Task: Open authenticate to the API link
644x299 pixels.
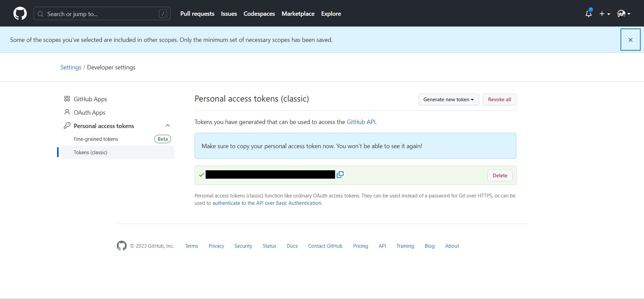Action: coord(267,203)
